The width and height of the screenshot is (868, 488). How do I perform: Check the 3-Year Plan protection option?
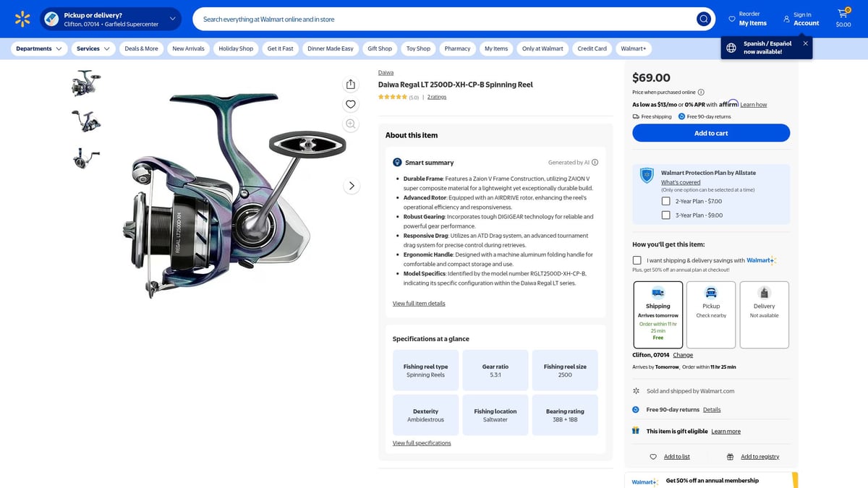(x=665, y=213)
